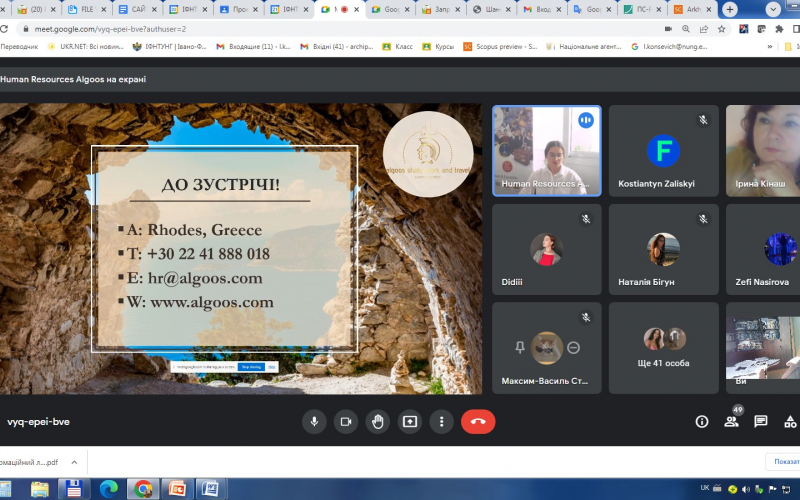Image resolution: width=800 pixels, height=500 pixels.
Task: Open the Activities shapes icon
Action: (790, 421)
